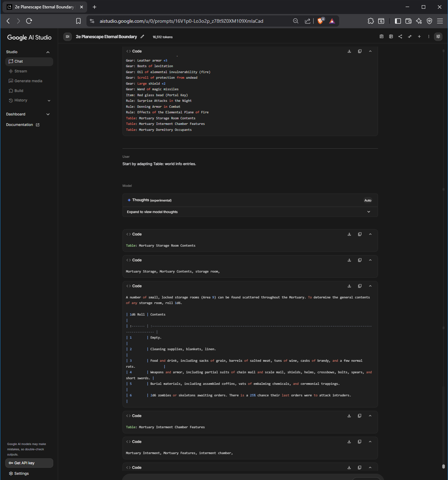
Task: Click the browser address bar URL
Action: click(x=181, y=21)
